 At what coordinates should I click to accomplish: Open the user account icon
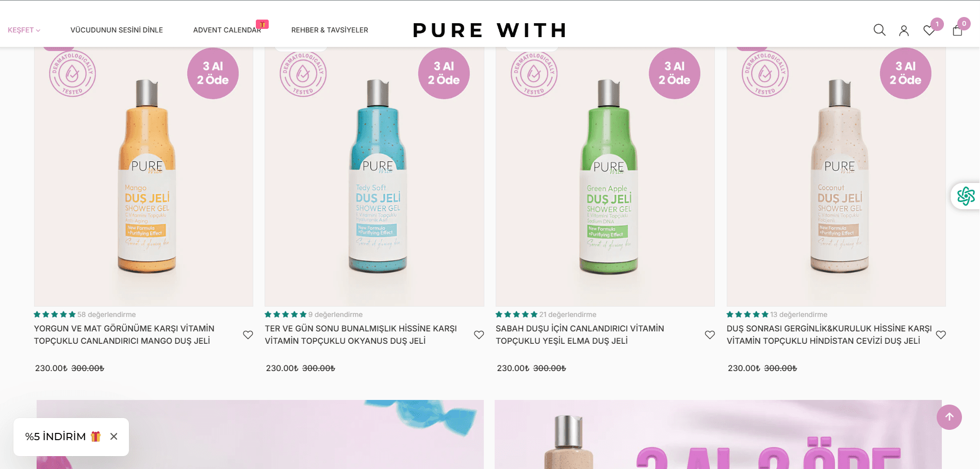904,31
